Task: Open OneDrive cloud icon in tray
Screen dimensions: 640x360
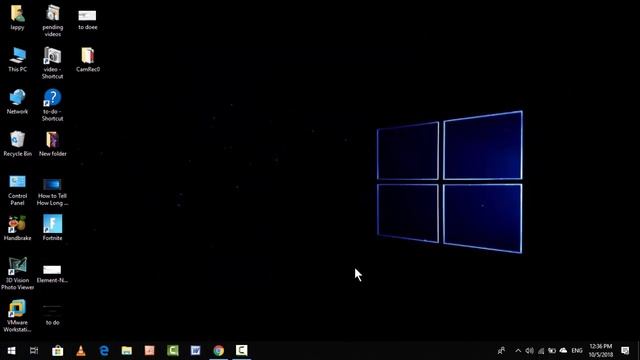Action: click(563, 351)
